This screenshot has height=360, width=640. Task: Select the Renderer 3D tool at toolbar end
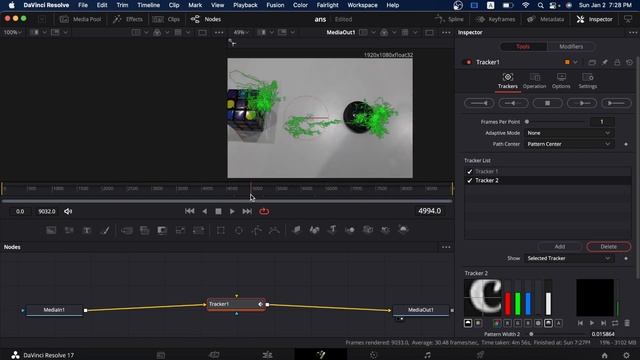click(403, 230)
